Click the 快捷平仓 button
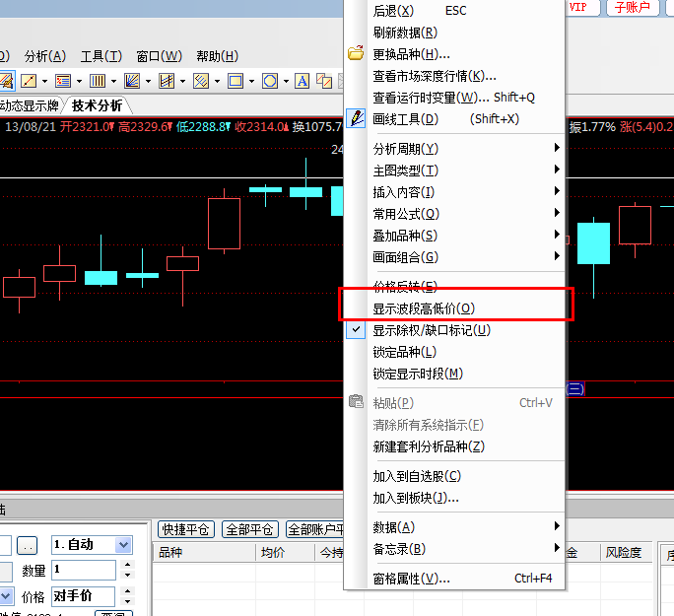The image size is (674, 616). point(185,529)
